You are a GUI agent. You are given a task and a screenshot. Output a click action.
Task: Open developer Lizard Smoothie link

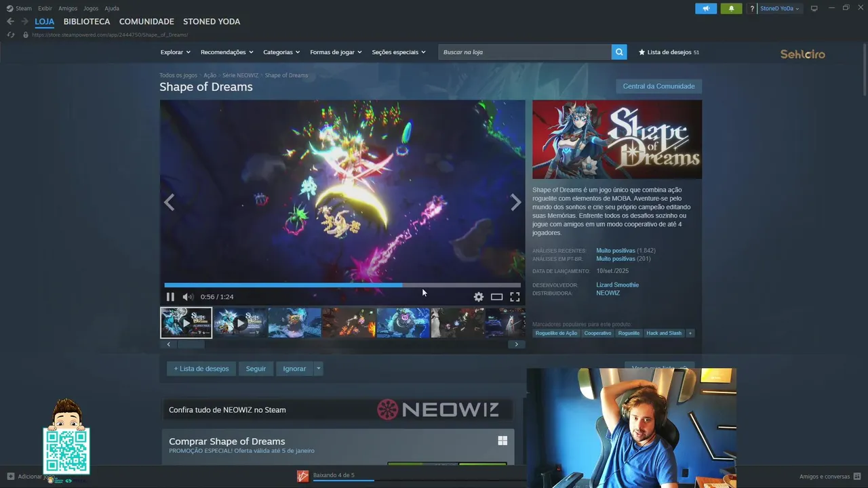click(617, 285)
